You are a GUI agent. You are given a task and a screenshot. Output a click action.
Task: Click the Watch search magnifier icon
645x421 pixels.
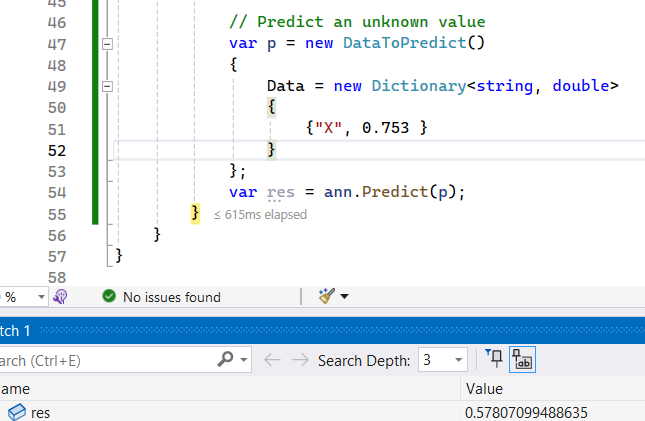(x=225, y=359)
